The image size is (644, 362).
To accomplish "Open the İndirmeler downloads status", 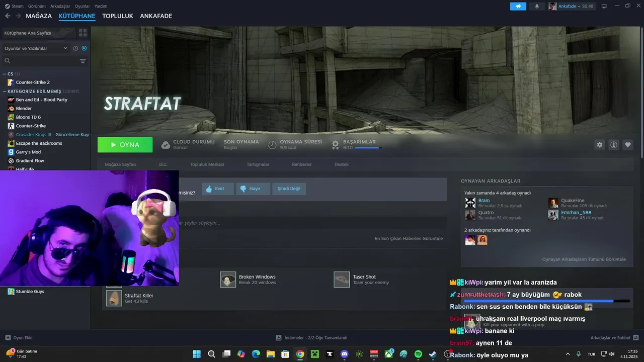I will tap(311, 338).
